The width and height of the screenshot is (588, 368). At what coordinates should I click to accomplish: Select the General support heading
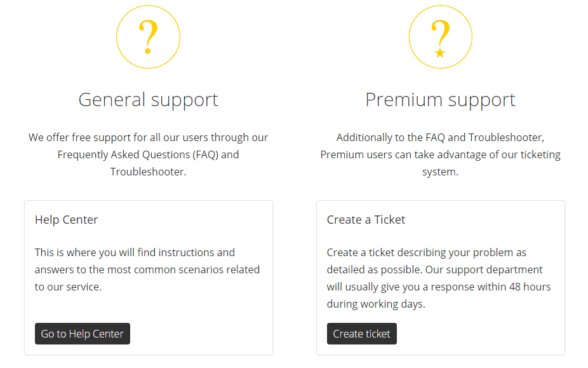[x=148, y=100]
